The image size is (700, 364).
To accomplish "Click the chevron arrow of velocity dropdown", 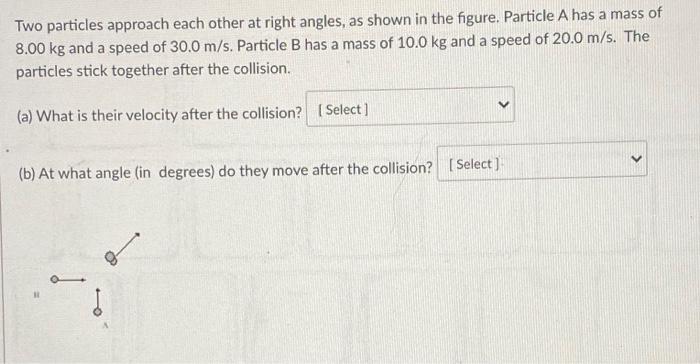I will (503, 105).
